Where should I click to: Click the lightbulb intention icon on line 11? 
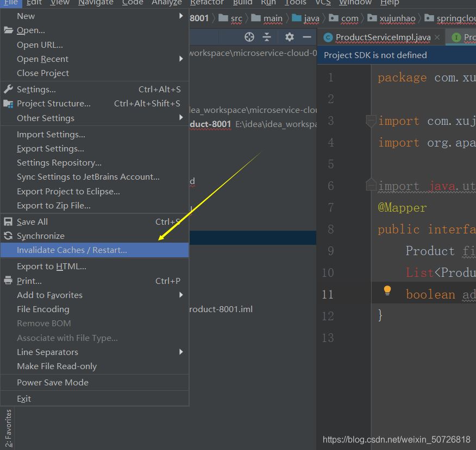click(x=387, y=291)
